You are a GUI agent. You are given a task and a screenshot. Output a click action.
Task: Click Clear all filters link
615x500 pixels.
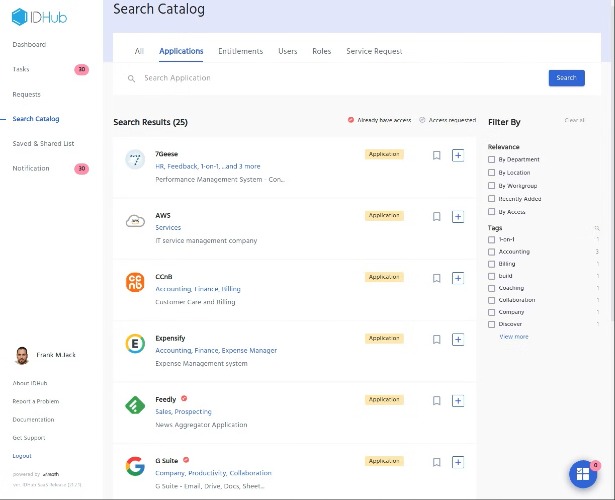click(x=575, y=120)
